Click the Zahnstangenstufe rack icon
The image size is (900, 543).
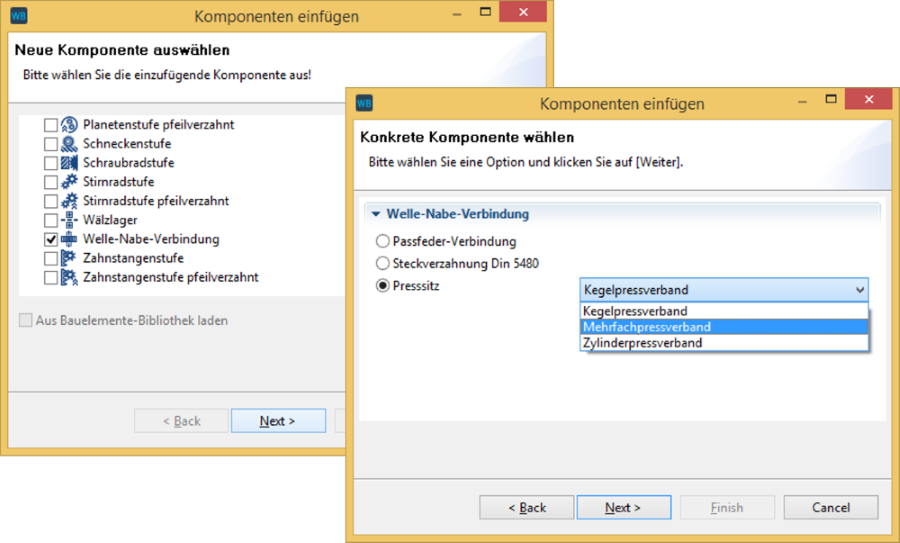pos(69,258)
